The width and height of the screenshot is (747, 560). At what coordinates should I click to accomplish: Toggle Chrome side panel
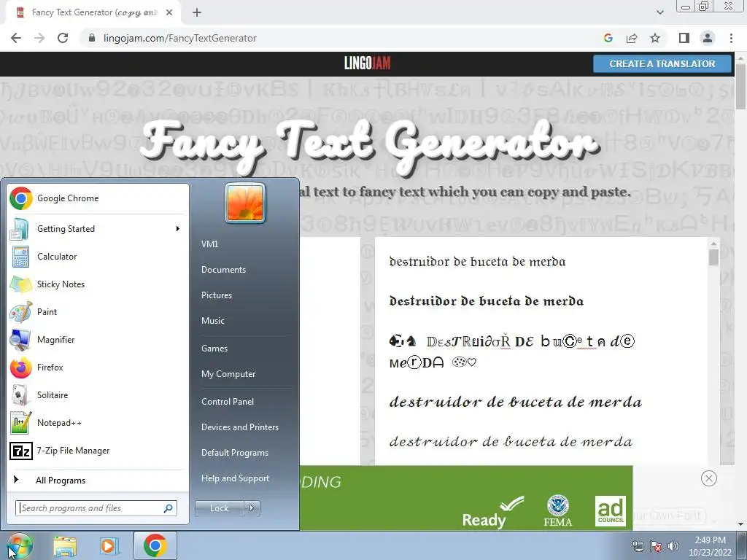[x=684, y=38]
